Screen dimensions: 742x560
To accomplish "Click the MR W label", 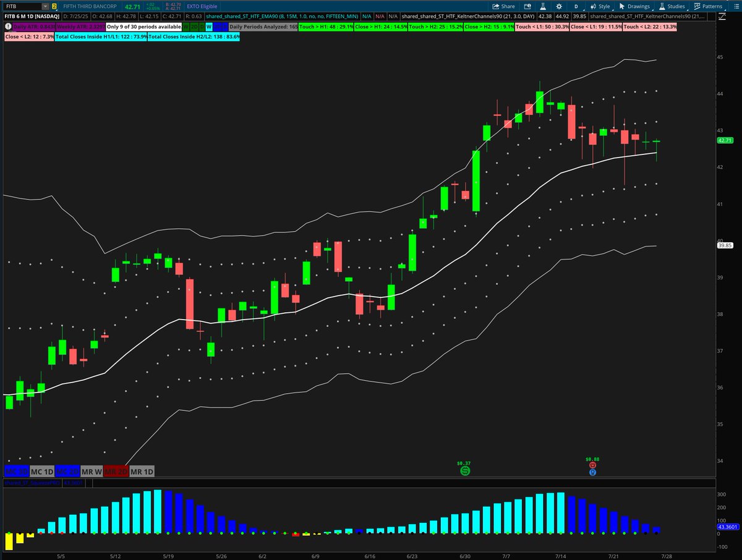I will 92,471.
